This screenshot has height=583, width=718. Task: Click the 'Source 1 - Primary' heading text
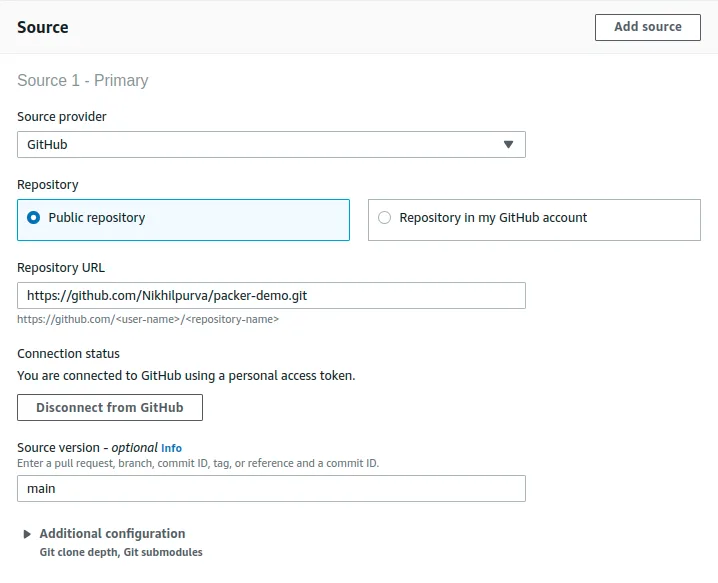tap(83, 81)
